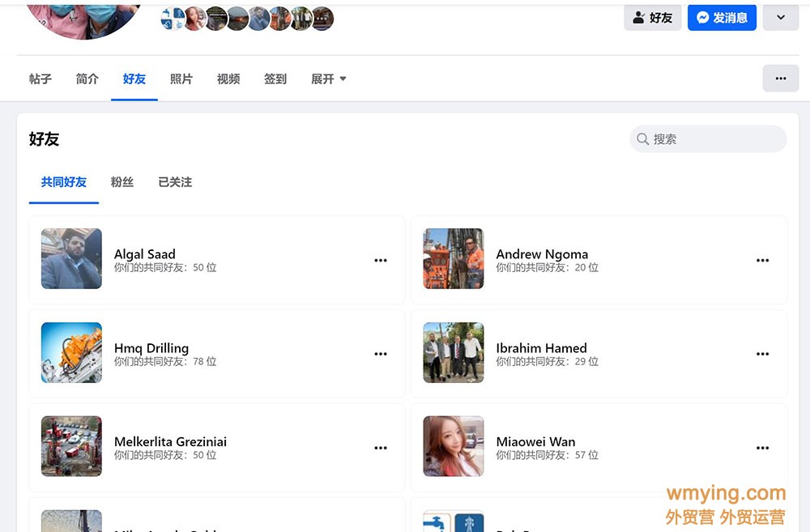Viewport: 810px width, 532px height.
Task: Switch to the 简介 tab
Action: pyautogui.click(x=87, y=79)
